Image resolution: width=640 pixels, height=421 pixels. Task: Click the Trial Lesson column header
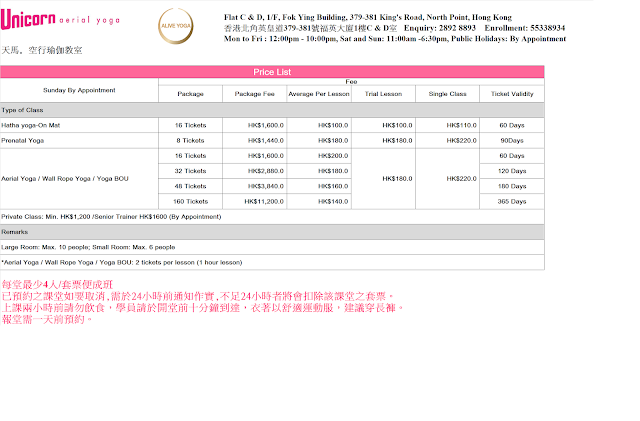383,94
